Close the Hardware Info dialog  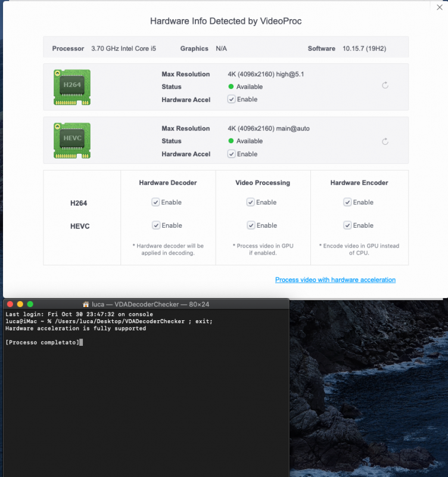coord(440,7)
